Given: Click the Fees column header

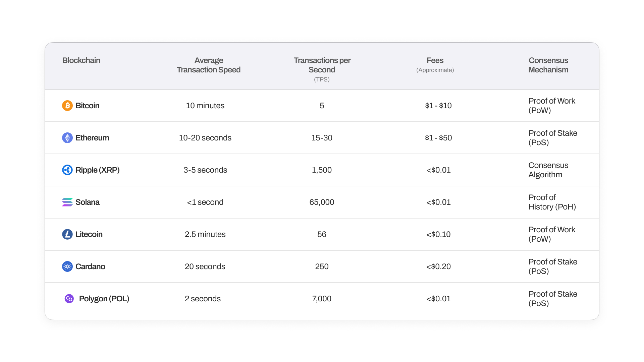Looking at the screenshot, I should tap(435, 61).
